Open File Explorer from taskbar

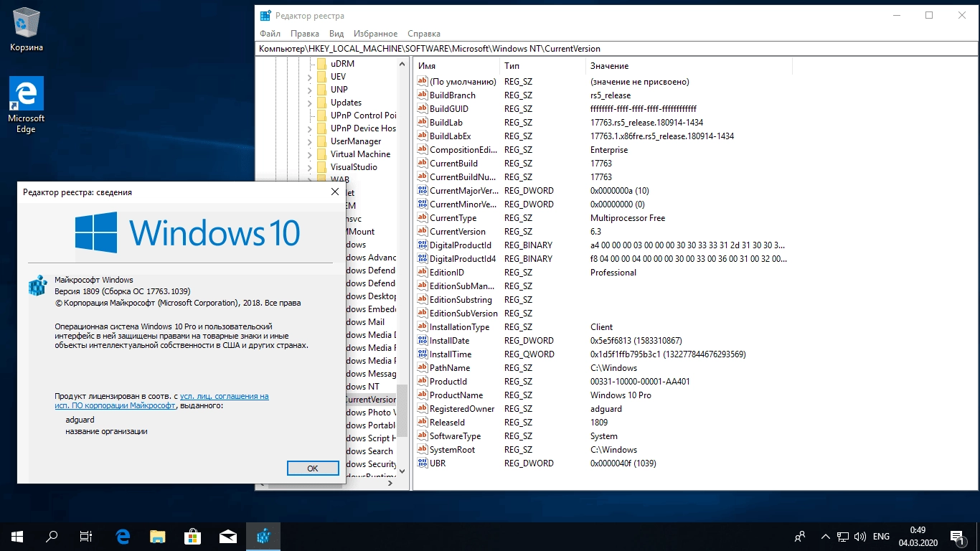tap(157, 536)
